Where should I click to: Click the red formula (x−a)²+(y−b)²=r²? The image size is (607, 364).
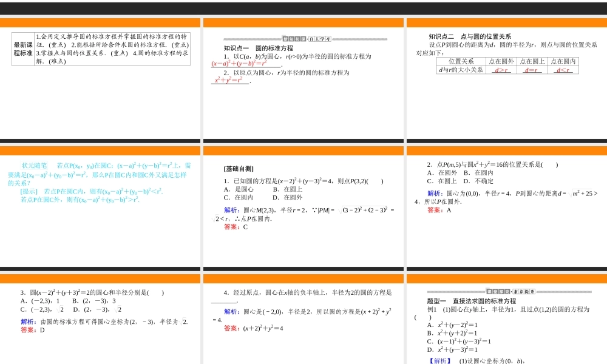coord(239,64)
